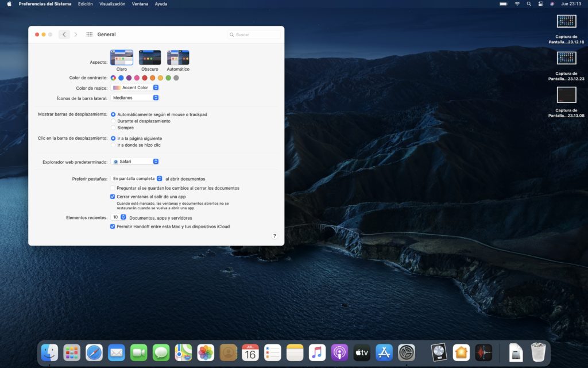The image size is (588, 368).
Task: Open the Visualización menu
Action: pos(112,4)
